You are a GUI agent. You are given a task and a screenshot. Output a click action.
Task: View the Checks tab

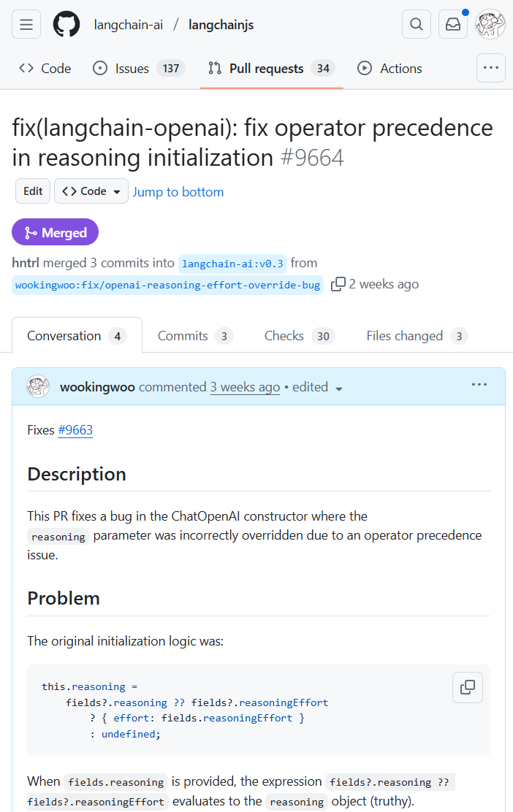pyautogui.click(x=285, y=335)
